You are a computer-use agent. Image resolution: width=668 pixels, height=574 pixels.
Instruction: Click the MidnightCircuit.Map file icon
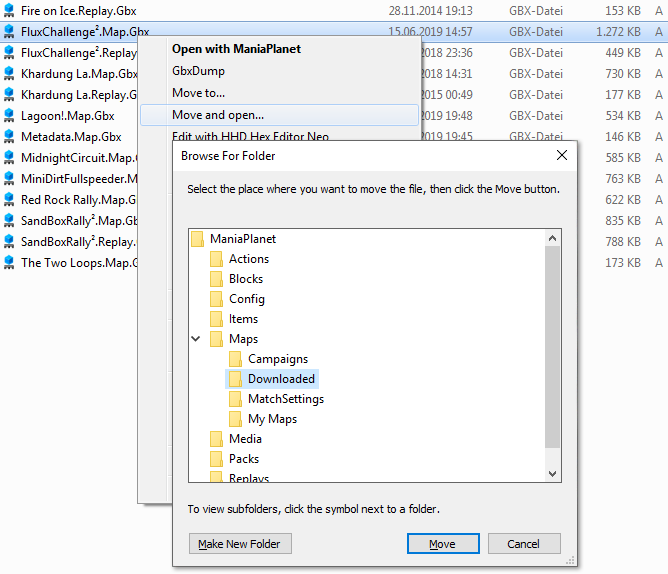[9, 158]
